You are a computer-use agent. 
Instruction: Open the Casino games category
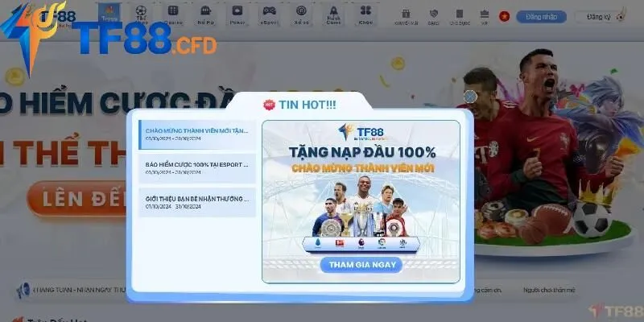pyautogui.click(x=173, y=14)
